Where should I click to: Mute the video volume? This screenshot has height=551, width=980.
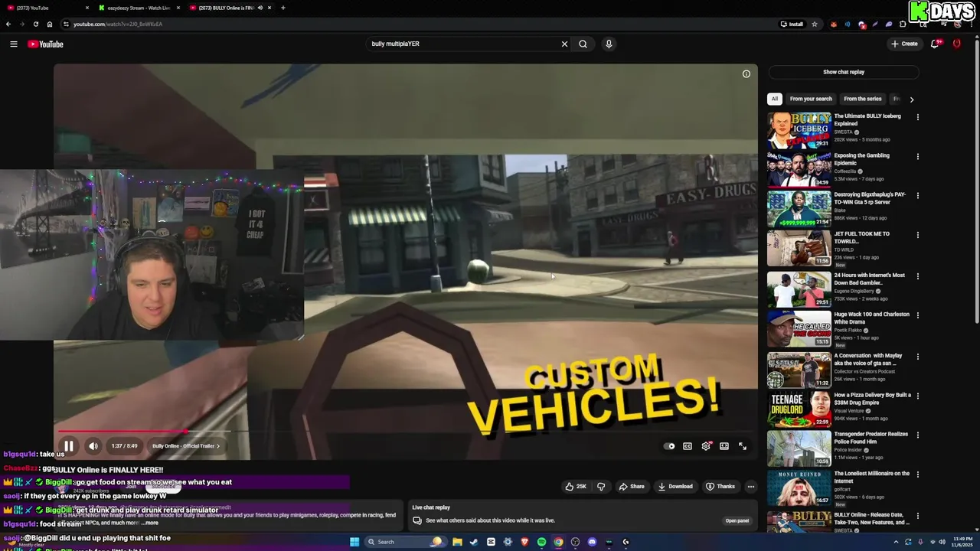(93, 446)
